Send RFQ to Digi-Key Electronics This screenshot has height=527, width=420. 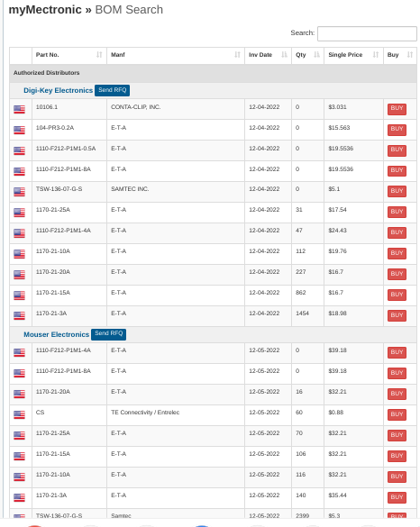pos(112,90)
